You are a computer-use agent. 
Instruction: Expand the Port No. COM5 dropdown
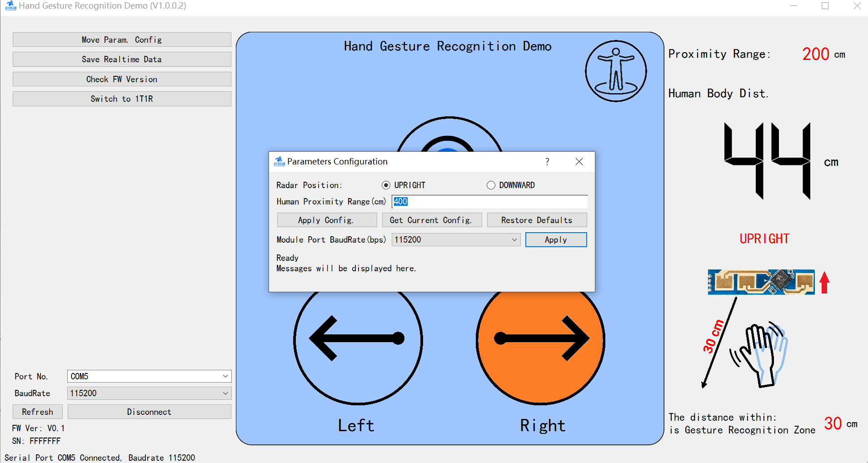click(x=149, y=376)
